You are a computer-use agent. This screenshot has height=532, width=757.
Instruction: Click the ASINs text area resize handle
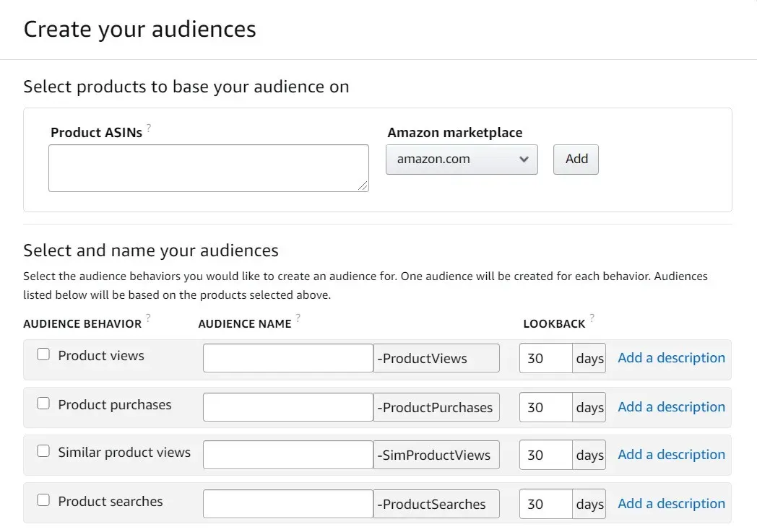pyautogui.click(x=363, y=186)
